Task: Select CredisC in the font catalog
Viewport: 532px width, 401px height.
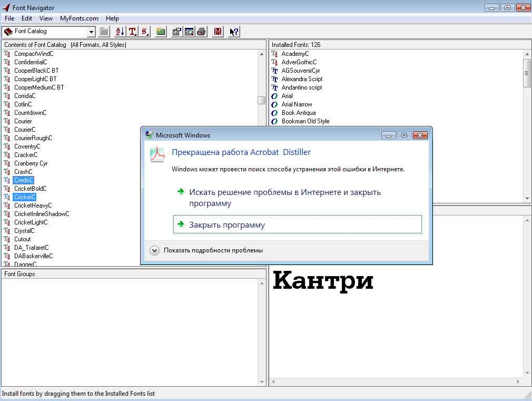Action: 24,180
